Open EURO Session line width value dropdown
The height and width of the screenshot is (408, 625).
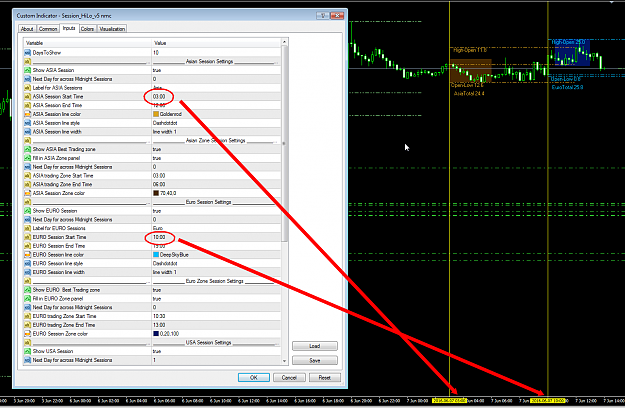tap(216, 272)
